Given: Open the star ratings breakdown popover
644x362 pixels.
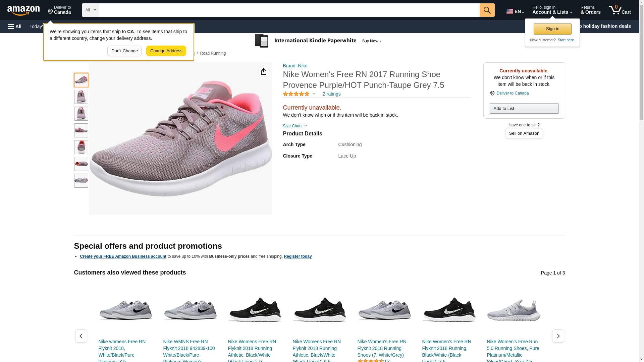Looking at the screenshot, I should point(299,94).
